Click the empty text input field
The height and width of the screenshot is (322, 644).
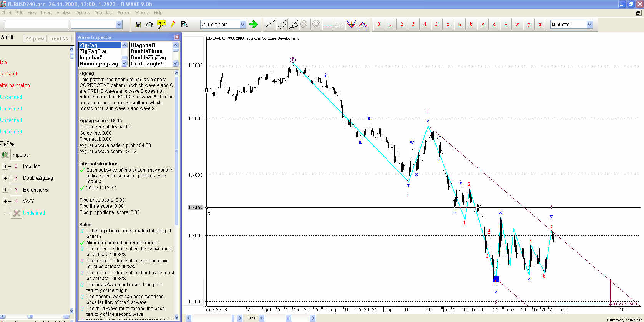[x=37, y=25]
